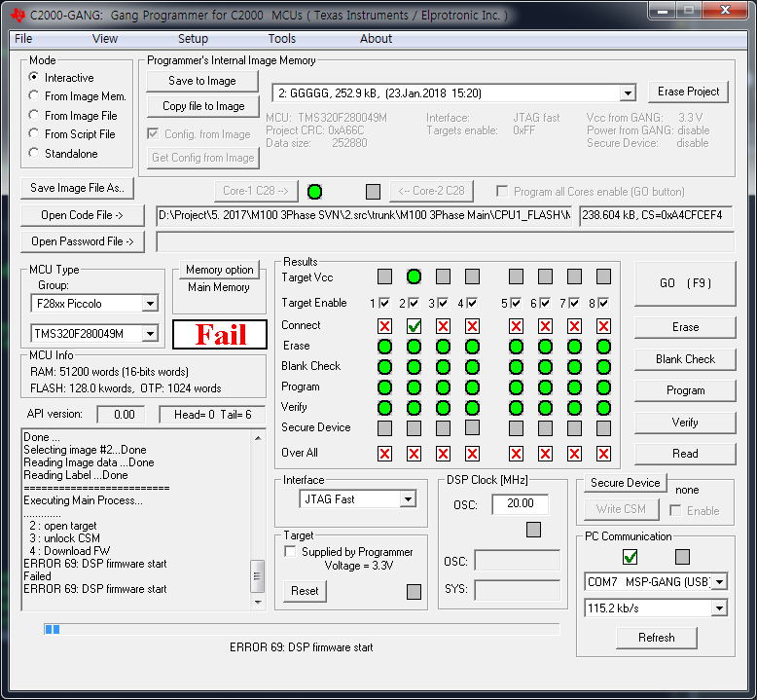
Task: Toggle Program all Cores enable checkbox
Action: (x=502, y=191)
